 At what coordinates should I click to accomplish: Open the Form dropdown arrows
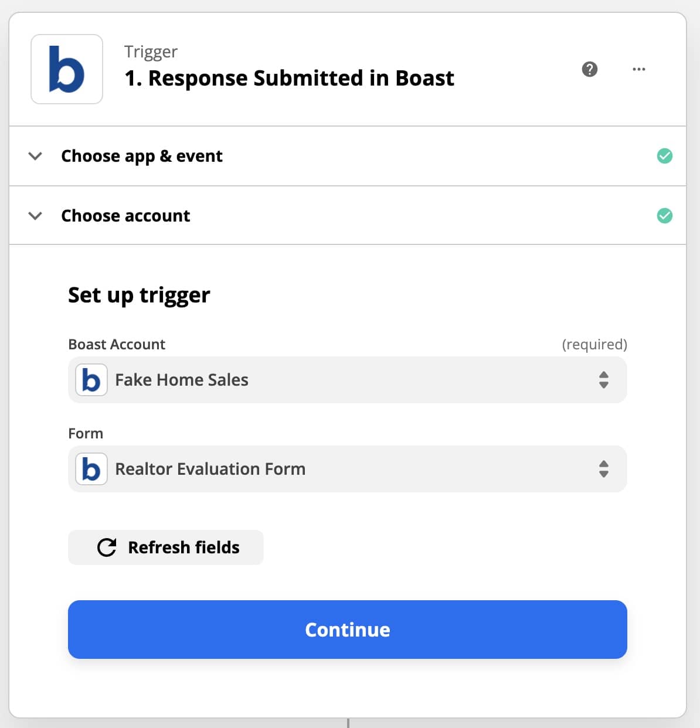coord(603,469)
